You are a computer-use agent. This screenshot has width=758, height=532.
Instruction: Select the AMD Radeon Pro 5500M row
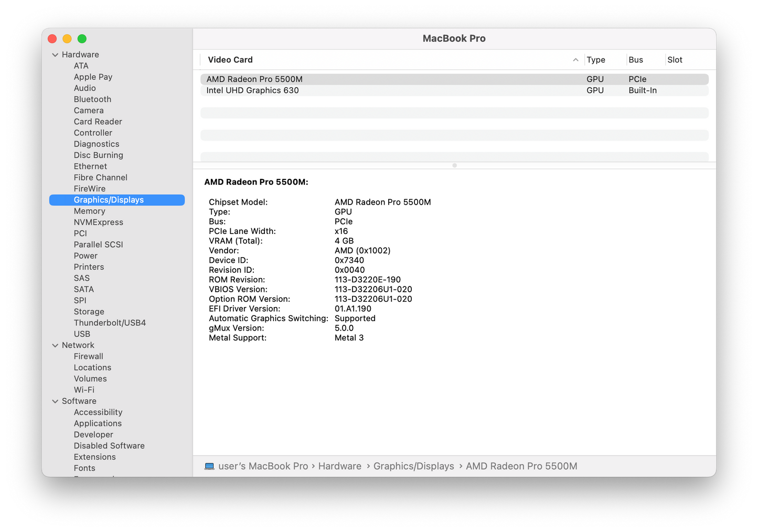[454, 79]
